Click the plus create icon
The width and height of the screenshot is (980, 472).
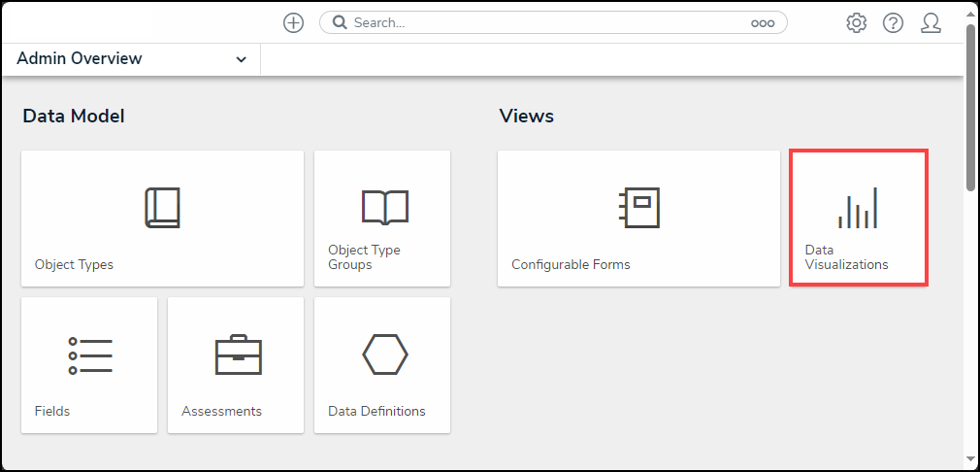[x=293, y=23]
